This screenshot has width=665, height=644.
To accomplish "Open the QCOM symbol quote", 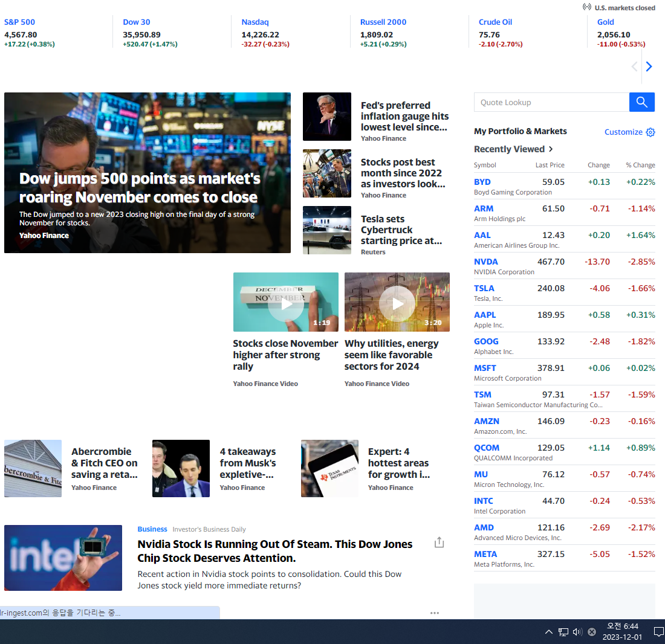I will 487,448.
